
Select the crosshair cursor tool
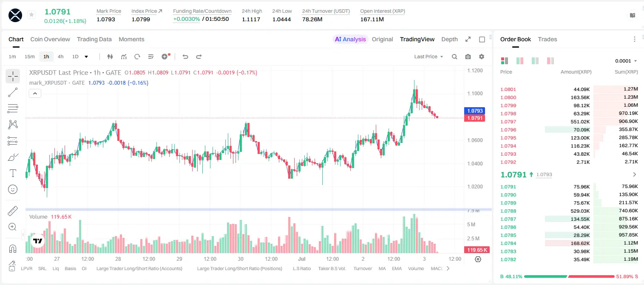tap(13, 77)
